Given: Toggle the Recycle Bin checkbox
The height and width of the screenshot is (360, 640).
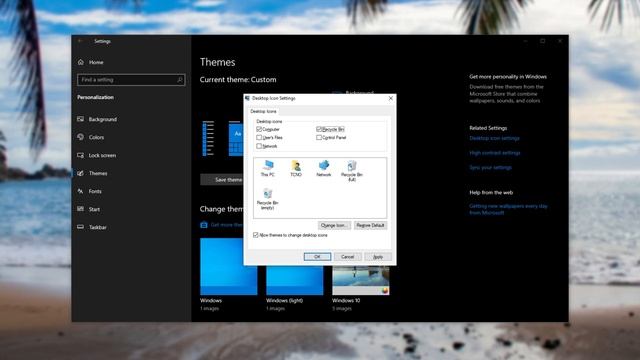Looking at the screenshot, I should pyautogui.click(x=319, y=129).
